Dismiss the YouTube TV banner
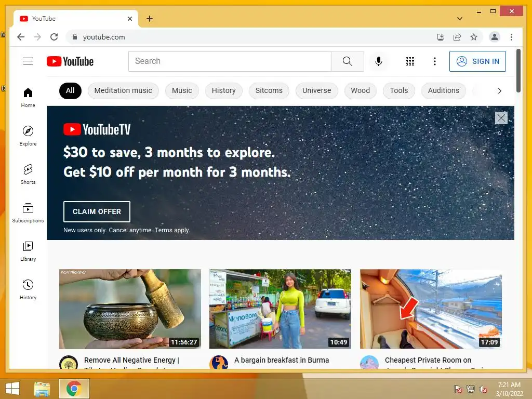Viewport: 532px width, 399px height. pyautogui.click(x=501, y=118)
